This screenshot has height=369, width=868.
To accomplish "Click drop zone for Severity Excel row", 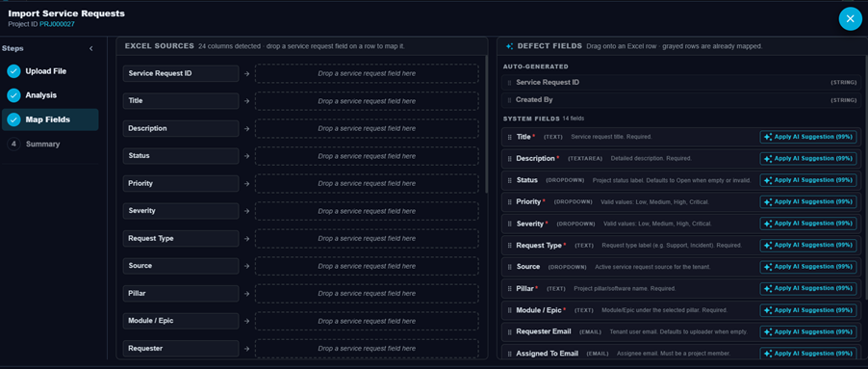I will coord(367,211).
